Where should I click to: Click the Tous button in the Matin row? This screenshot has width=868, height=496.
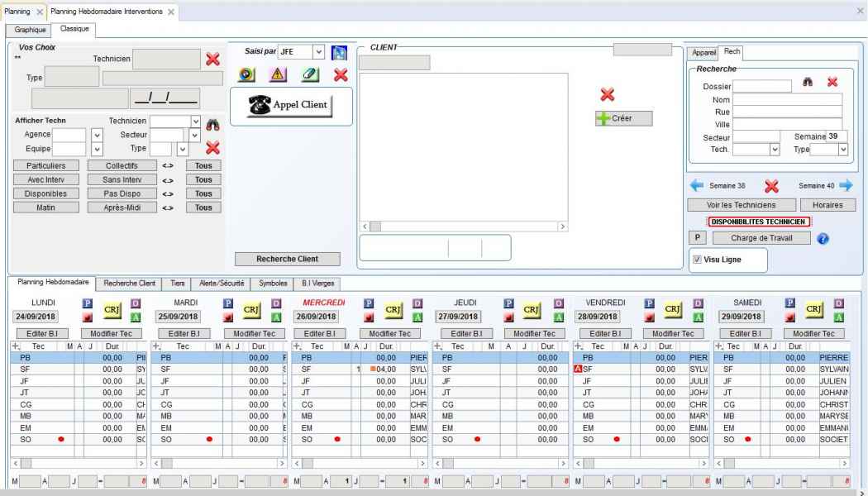203,207
